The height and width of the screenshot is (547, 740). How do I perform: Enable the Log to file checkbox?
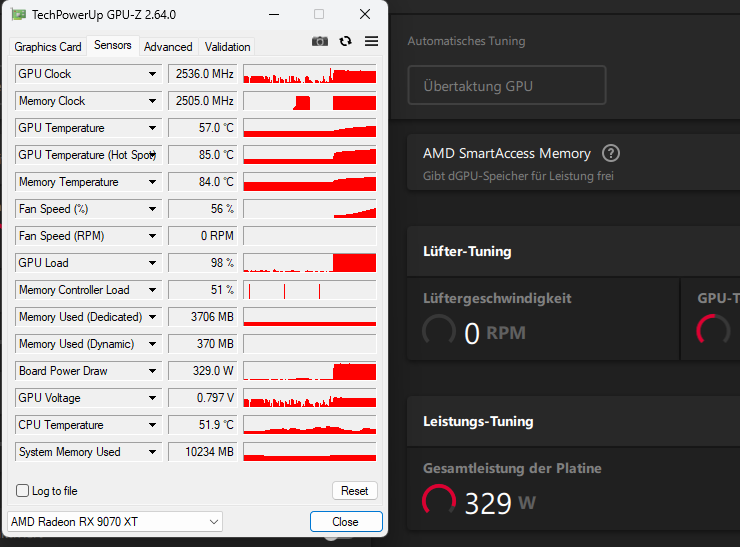[22, 491]
